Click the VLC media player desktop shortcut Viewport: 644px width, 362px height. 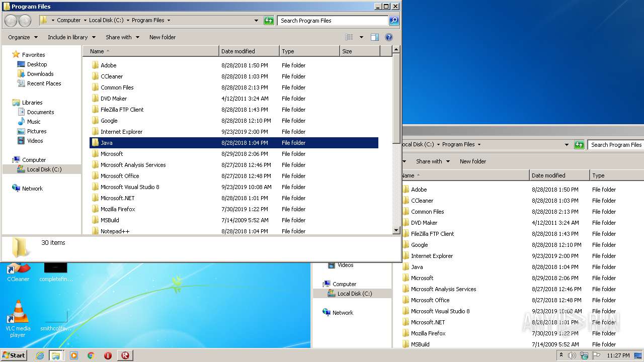click(x=18, y=319)
